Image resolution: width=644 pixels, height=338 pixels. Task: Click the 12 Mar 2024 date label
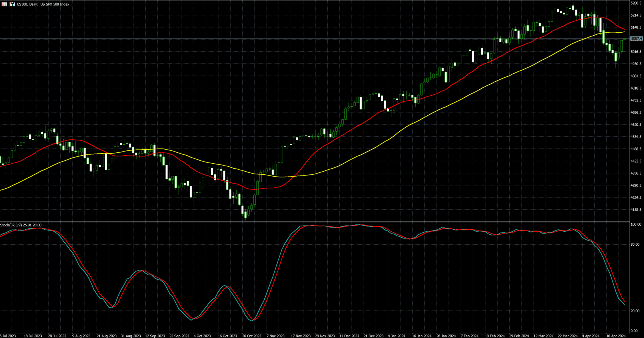click(543, 336)
